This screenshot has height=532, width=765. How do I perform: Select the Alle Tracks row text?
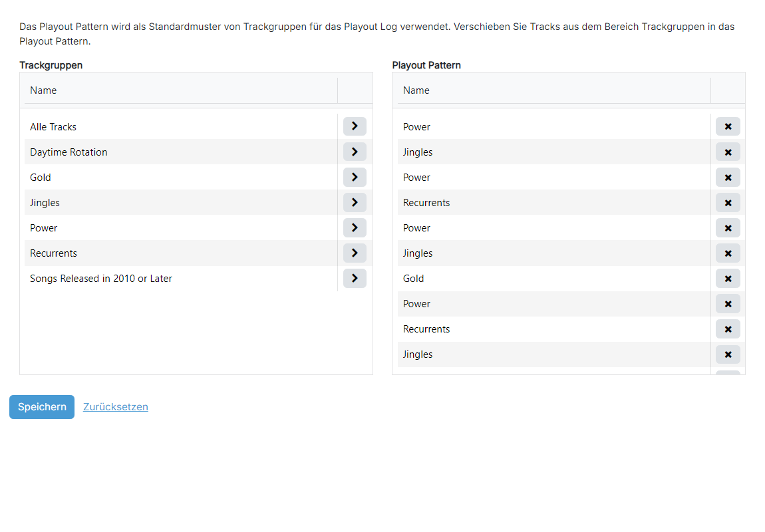53,127
